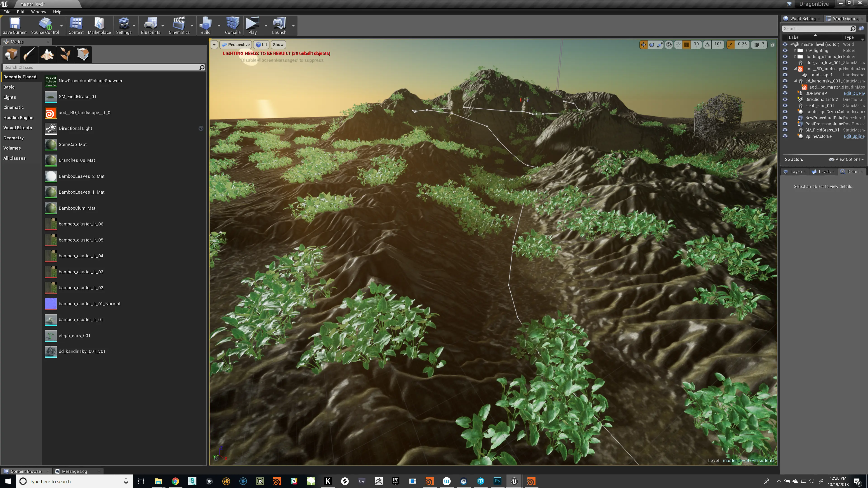Expand the floating_islands folder
The image size is (868, 488).
(795, 56)
